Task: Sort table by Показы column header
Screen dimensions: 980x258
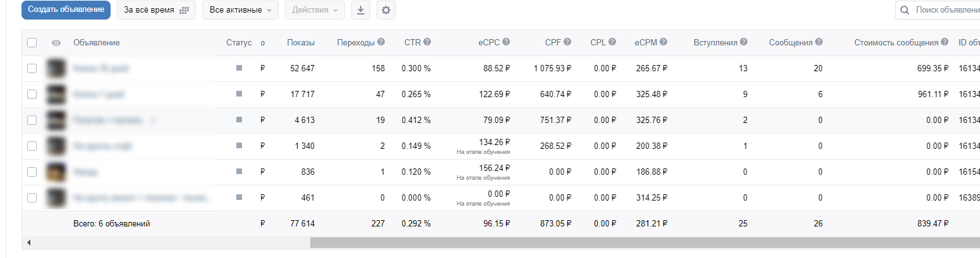Action: (x=300, y=42)
